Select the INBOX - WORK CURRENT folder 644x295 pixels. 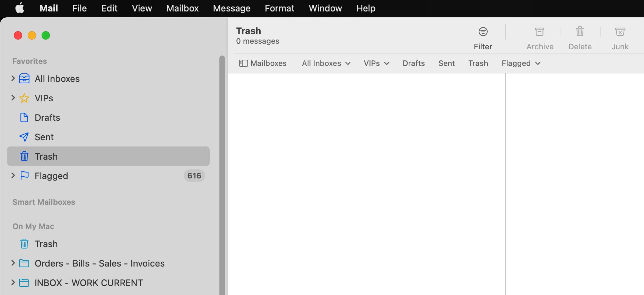[108, 283]
